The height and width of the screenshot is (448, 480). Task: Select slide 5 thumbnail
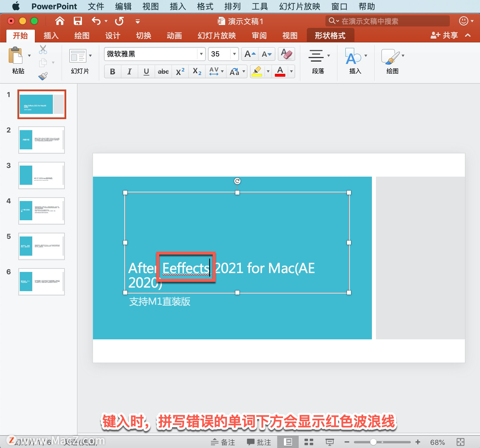[x=42, y=246]
